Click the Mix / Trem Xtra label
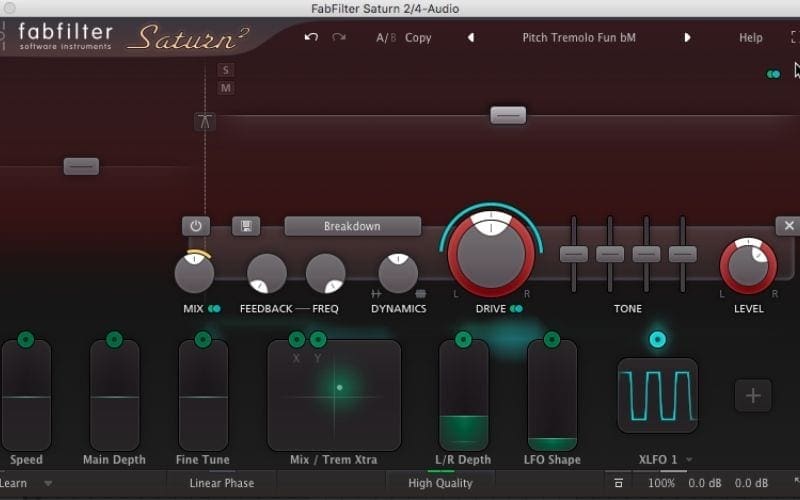 pos(334,460)
